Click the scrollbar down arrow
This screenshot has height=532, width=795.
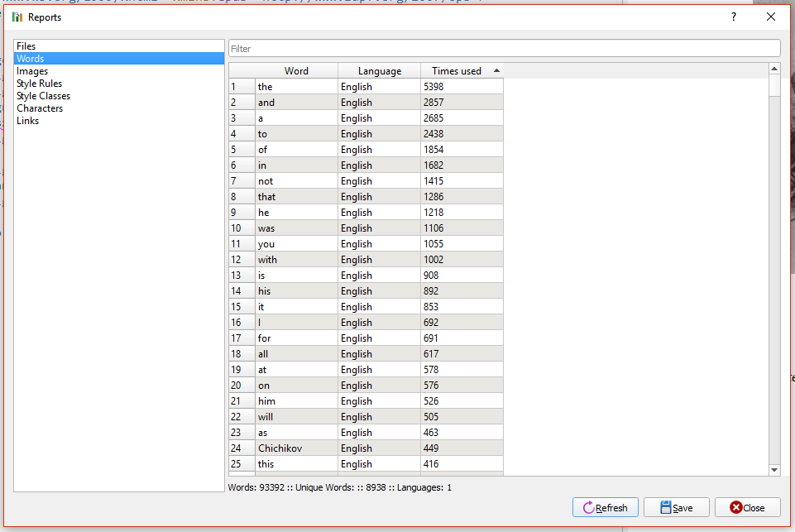(x=774, y=469)
